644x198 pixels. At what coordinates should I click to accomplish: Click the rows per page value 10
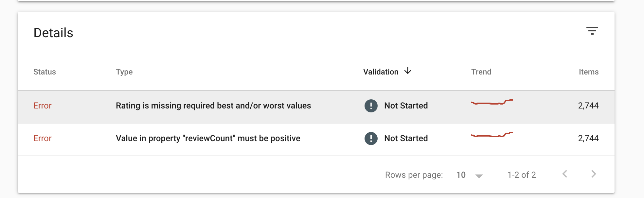point(461,175)
